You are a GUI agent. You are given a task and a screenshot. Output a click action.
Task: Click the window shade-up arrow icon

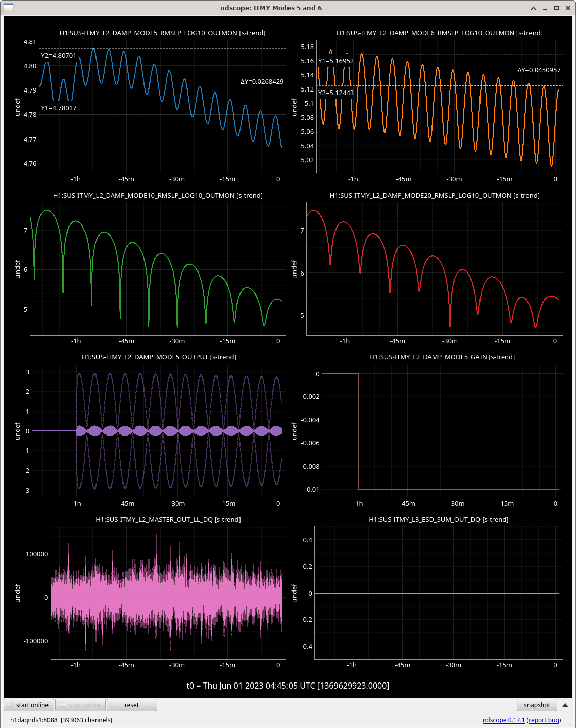(x=534, y=8)
